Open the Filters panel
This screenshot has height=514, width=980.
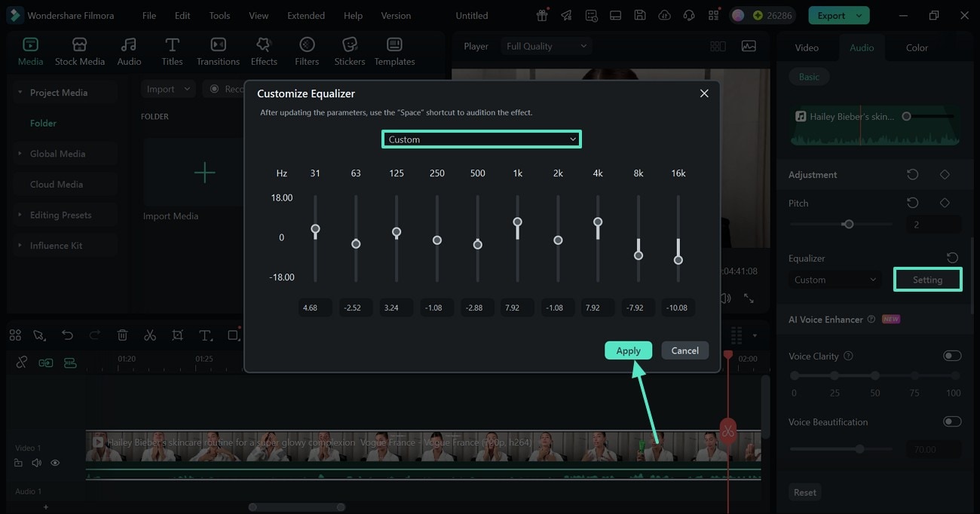click(x=307, y=50)
